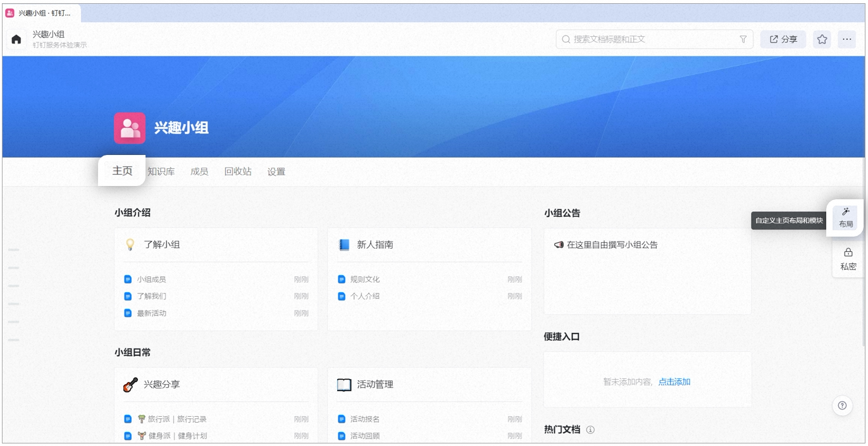Screen dimensions: 868x446
Task: Click the 点击添加 link
Action: [674, 382]
